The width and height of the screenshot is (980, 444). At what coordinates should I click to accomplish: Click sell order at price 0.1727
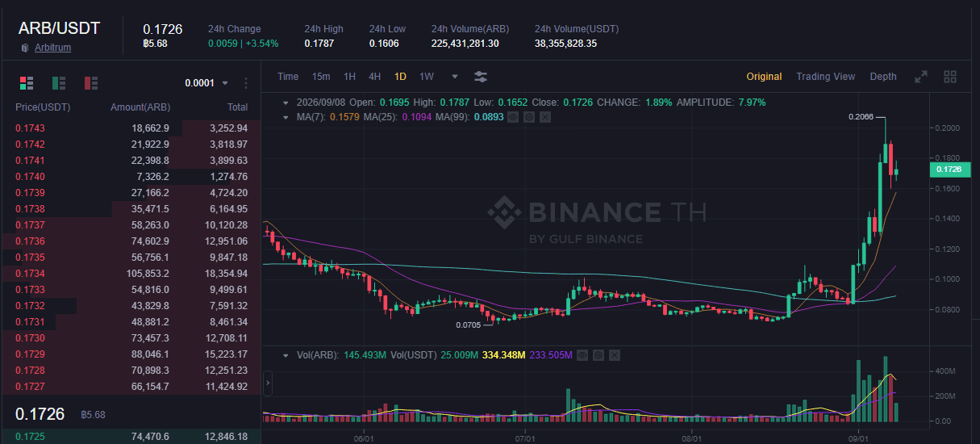point(131,387)
